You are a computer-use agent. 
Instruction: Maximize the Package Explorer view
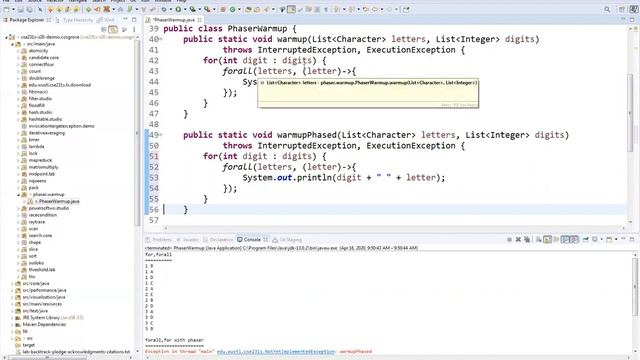(134, 19)
